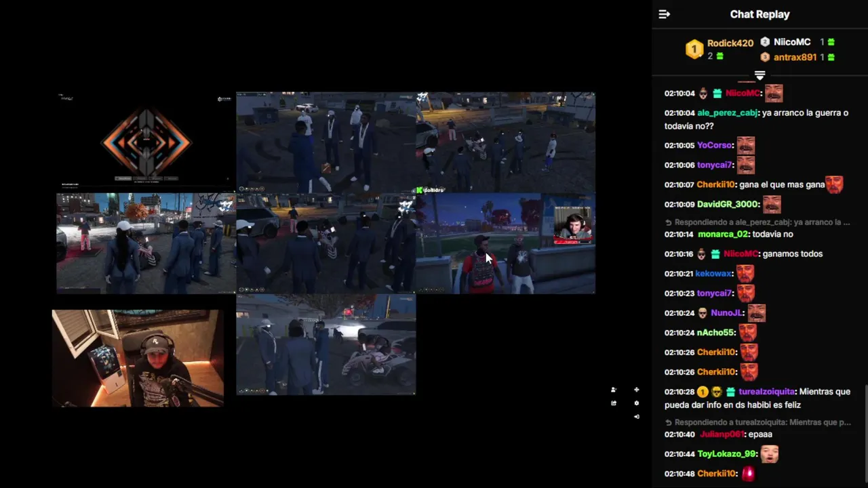Click the green gift badge beside turealzoiquita
This screenshot has width=868, height=488.
730,392
